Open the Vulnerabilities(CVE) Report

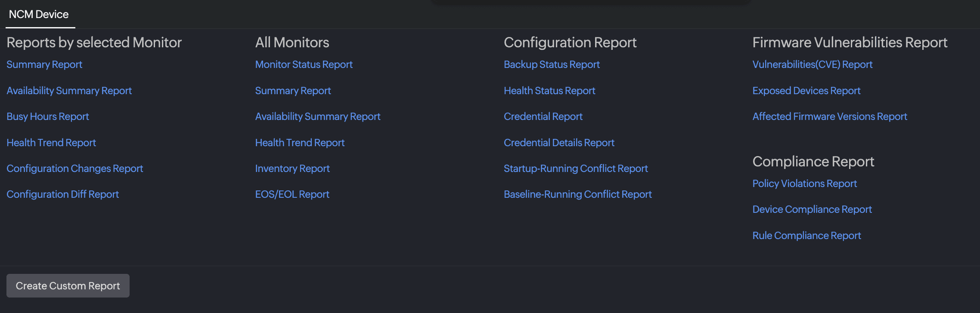[x=813, y=64]
